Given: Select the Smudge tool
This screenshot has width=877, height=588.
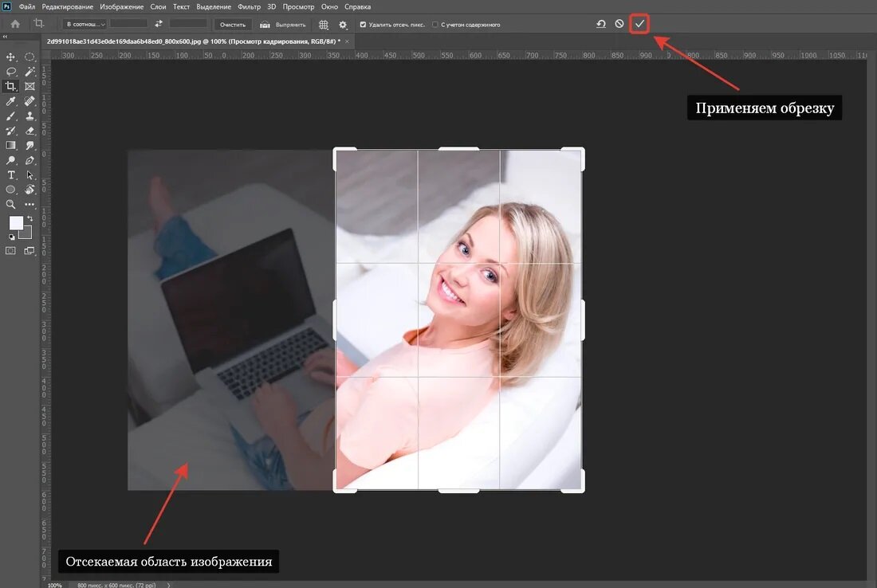Looking at the screenshot, I should 29,145.
